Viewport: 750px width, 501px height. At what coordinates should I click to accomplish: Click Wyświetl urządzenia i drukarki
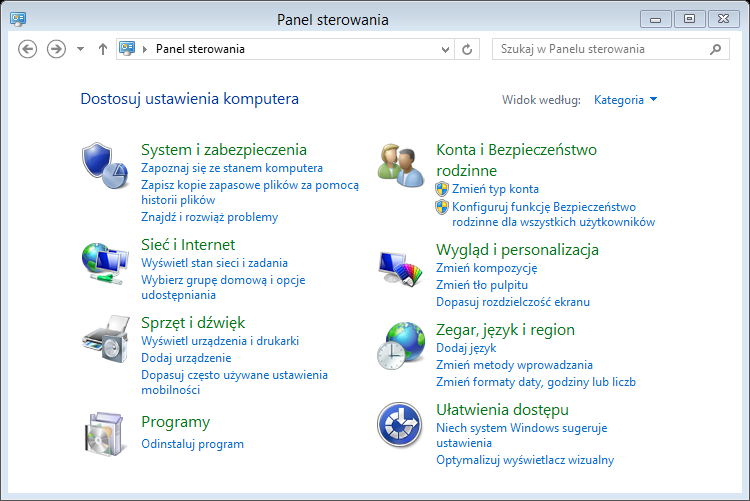tap(220, 341)
